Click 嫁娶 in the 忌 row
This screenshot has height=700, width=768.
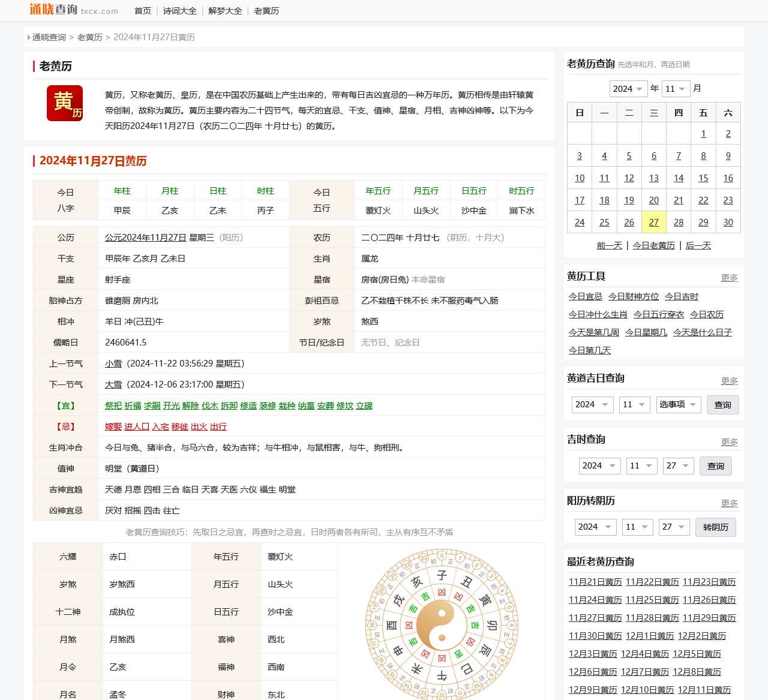click(x=113, y=426)
